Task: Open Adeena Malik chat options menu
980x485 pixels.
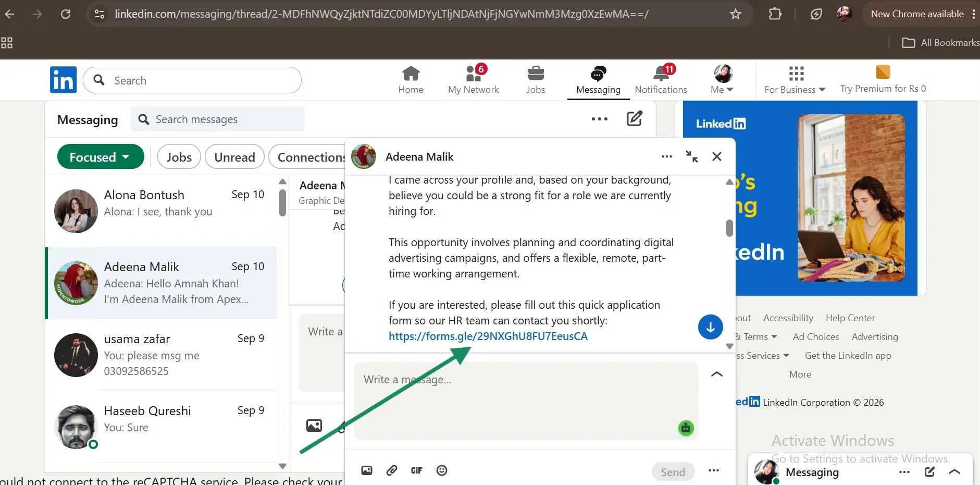Action: click(x=667, y=156)
